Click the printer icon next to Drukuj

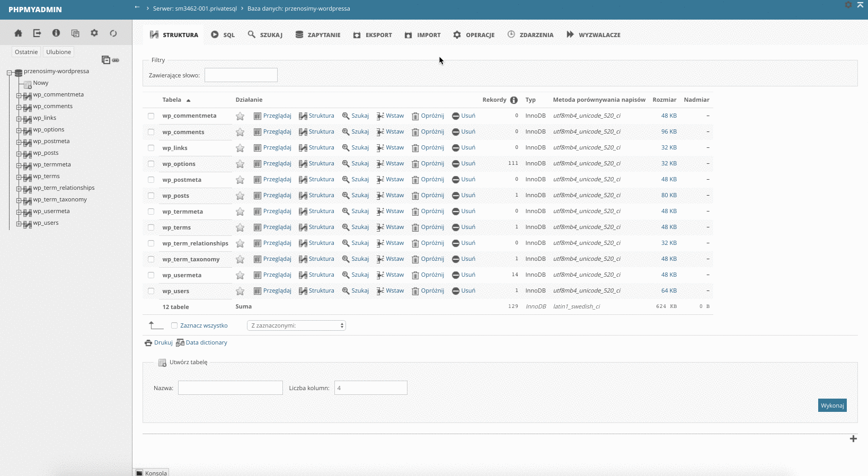tap(148, 343)
